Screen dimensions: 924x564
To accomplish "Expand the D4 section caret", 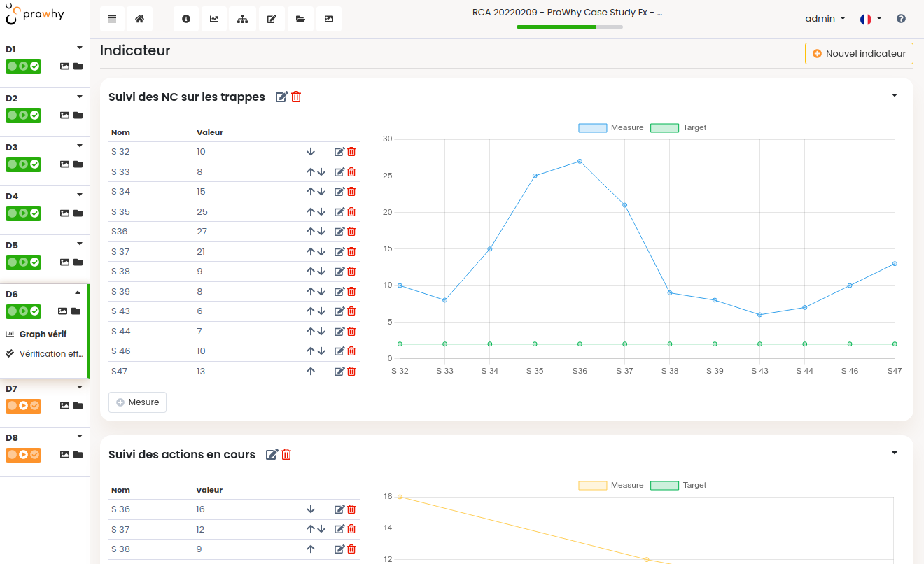I will click(80, 195).
